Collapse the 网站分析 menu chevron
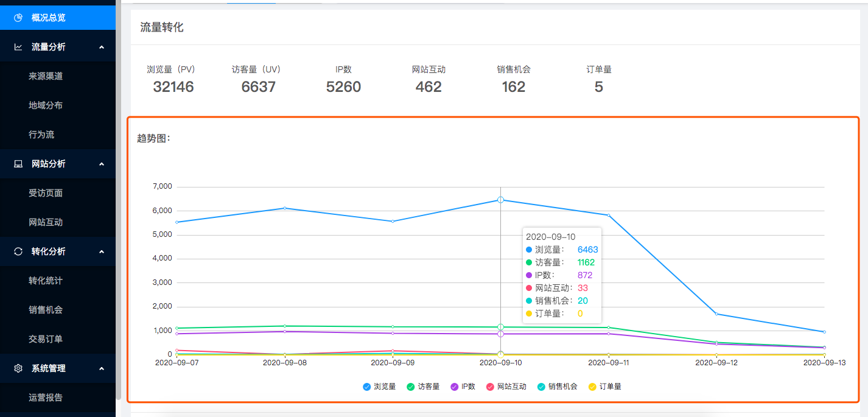Screen dimensions: 868x417 [x=102, y=164]
